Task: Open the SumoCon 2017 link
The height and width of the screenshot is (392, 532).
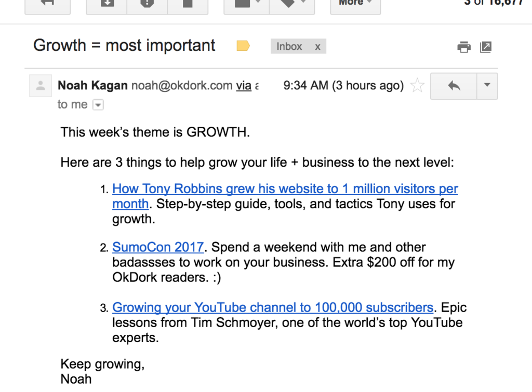Action: pyautogui.click(x=158, y=247)
